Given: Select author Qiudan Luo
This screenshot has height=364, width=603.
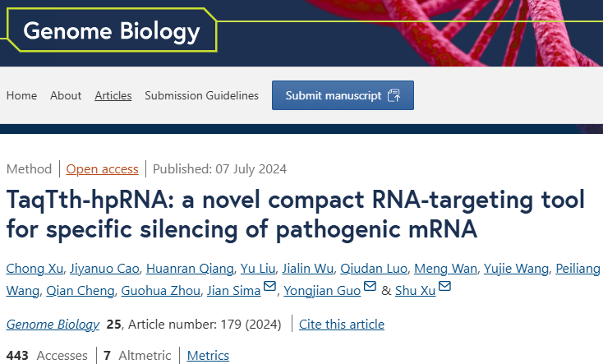Looking at the screenshot, I should pos(374,268).
